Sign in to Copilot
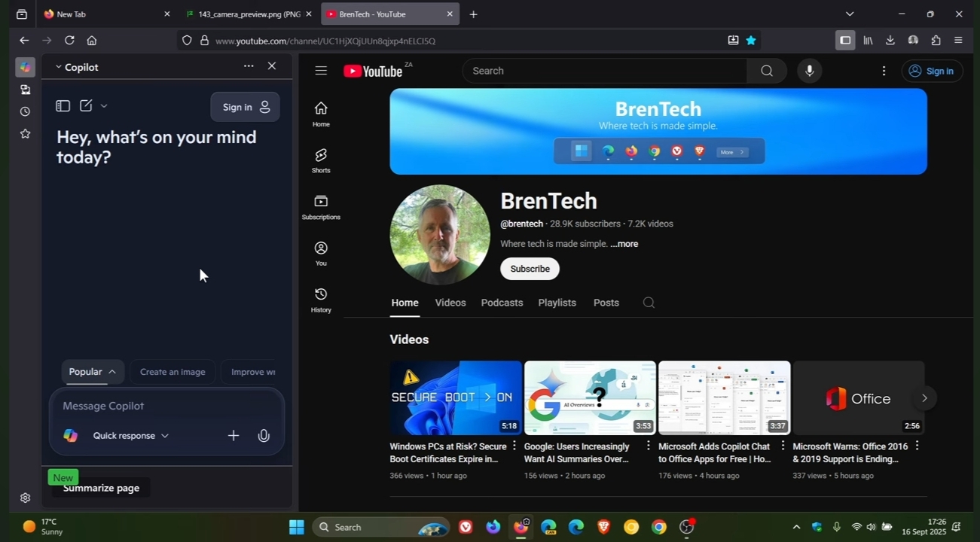The image size is (980, 542). [x=246, y=107]
